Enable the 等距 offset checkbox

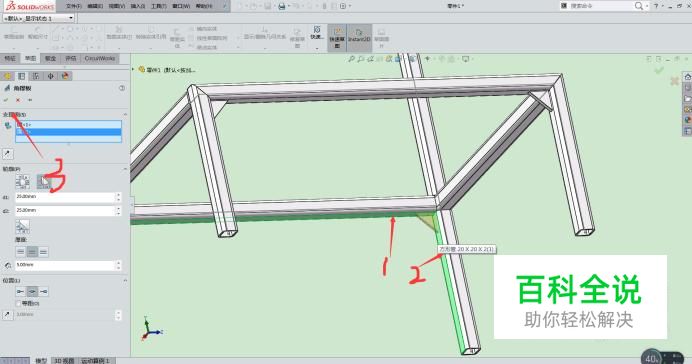click(x=18, y=304)
